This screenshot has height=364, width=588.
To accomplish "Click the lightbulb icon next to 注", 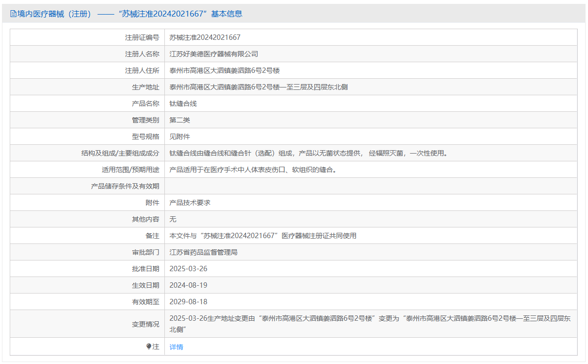I will [x=149, y=347].
